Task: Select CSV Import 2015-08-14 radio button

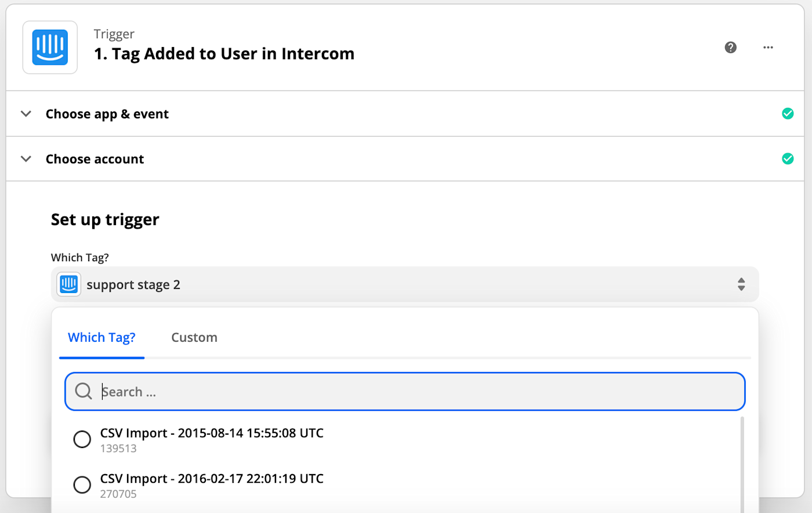Action: click(82, 439)
